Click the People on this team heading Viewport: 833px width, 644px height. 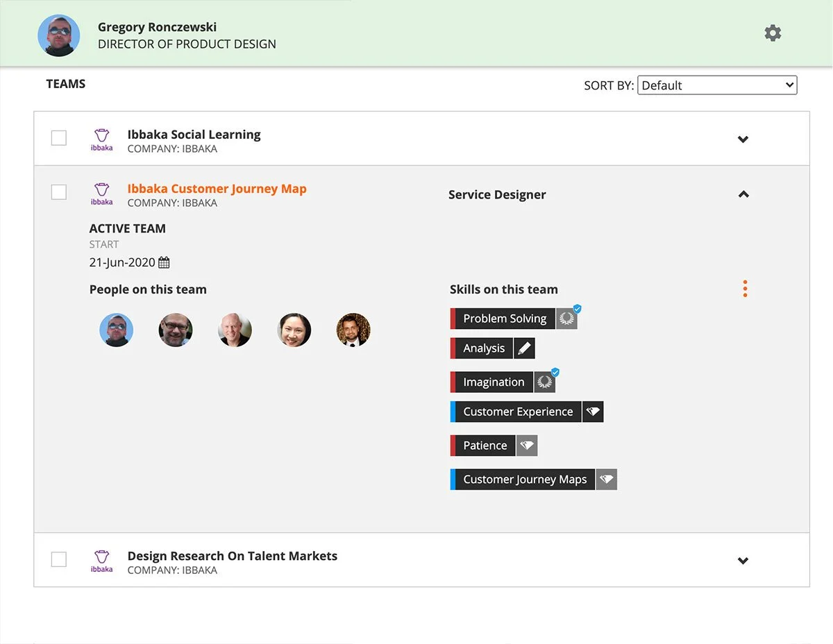tap(148, 289)
